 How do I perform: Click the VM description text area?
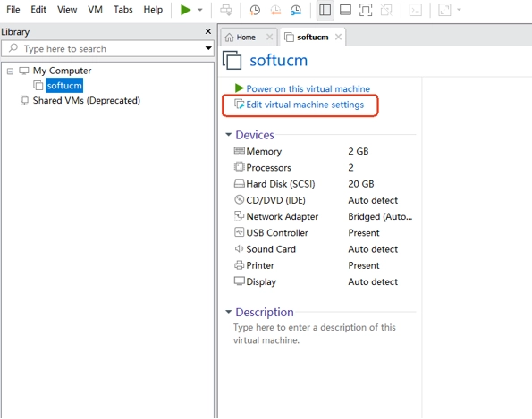coord(314,333)
